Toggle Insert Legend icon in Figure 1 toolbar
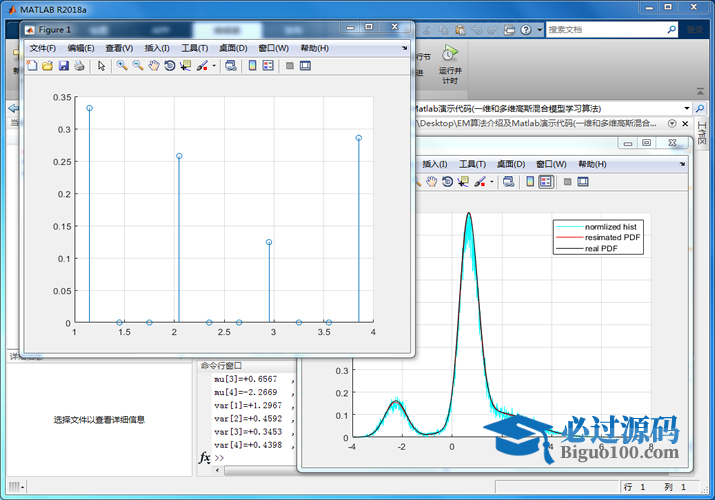715x500 pixels. (268, 66)
